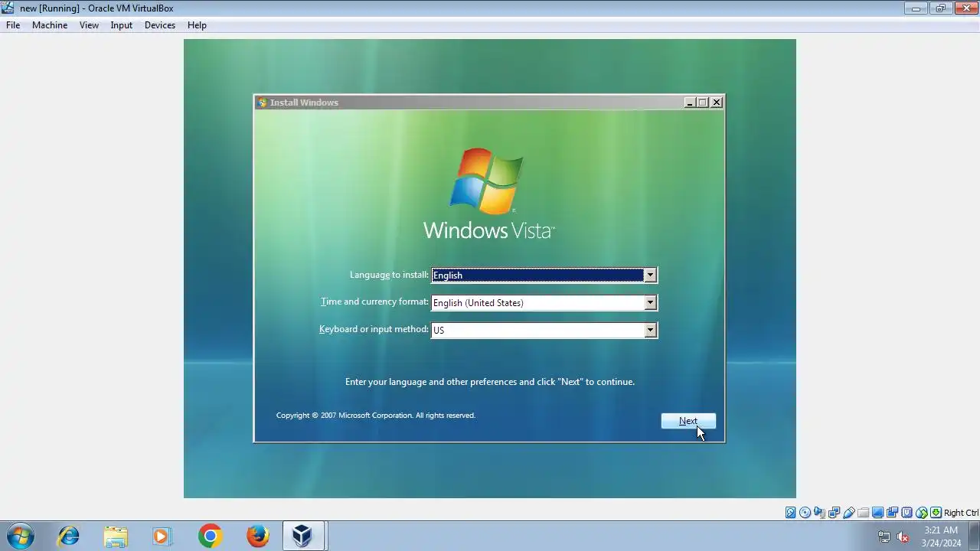
Task: Click the shared folders indicator icon
Action: (864, 513)
